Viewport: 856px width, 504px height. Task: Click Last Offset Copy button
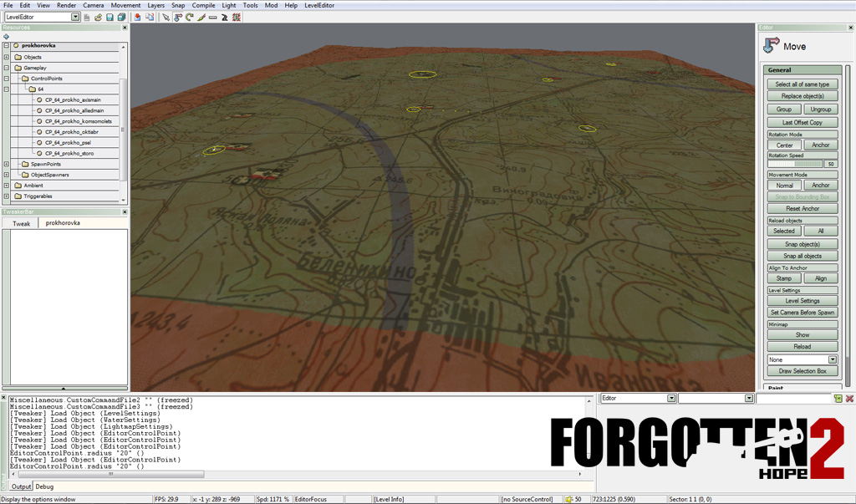pos(802,122)
